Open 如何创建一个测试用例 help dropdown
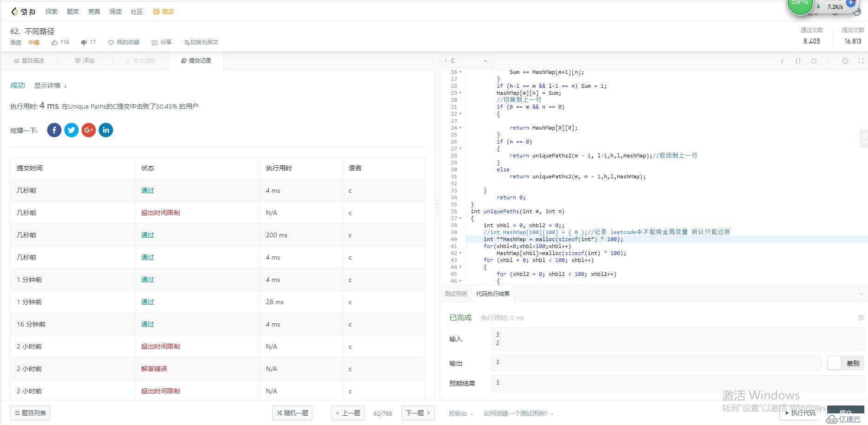 coord(518,413)
